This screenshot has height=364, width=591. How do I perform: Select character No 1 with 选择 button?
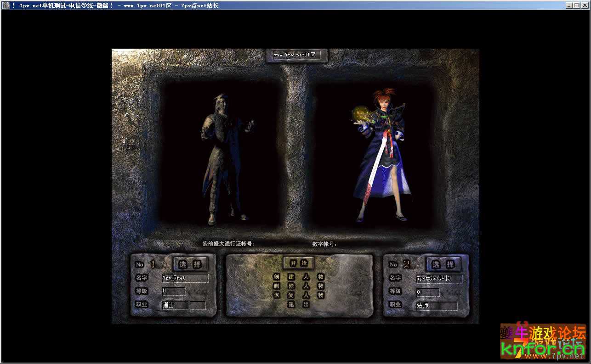[x=190, y=264]
